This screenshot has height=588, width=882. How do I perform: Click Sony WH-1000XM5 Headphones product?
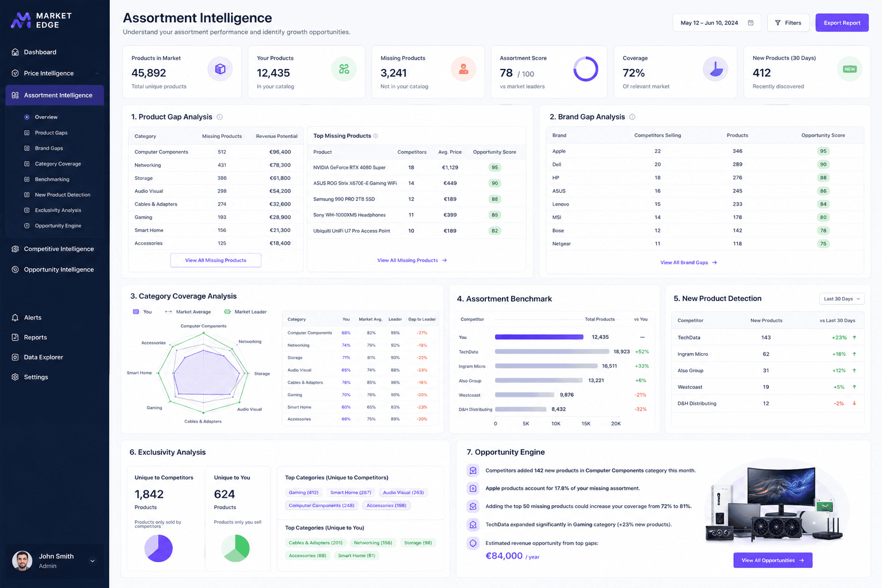point(350,215)
